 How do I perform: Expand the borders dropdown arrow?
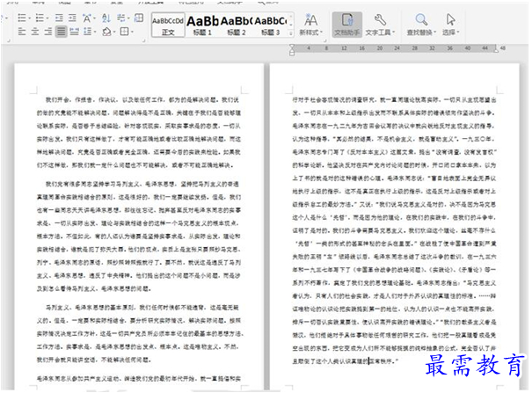coord(132,33)
